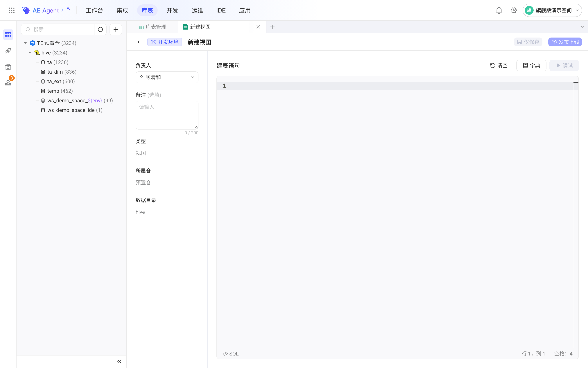The image size is (588, 368).
Task: Add a new tab with plus icon
Action: 272,27
